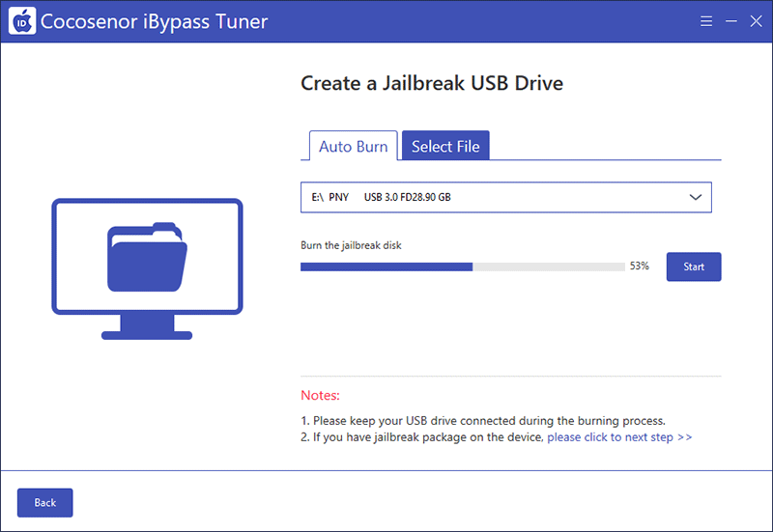Screen dimensions: 773x532
Task: Click the Cocosenor iBypass Tuner app logo
Action: [22, 21]
